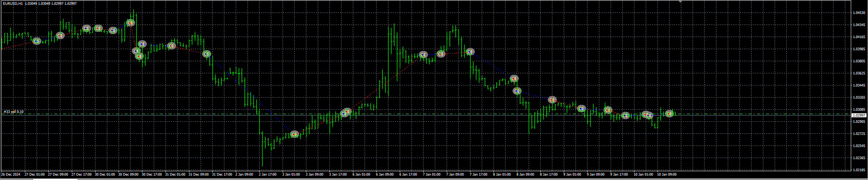This screenshot has height=180, width=868.
Task: Click the trade marker above 31 Dec 09:00
Action: point(207,54)
